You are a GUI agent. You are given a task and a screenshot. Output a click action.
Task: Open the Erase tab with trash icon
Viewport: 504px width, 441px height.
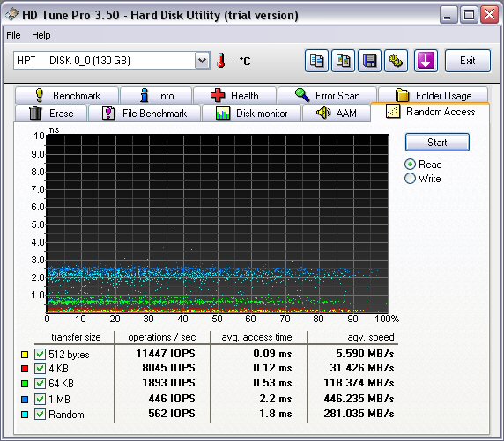click(x=51, y=114)
